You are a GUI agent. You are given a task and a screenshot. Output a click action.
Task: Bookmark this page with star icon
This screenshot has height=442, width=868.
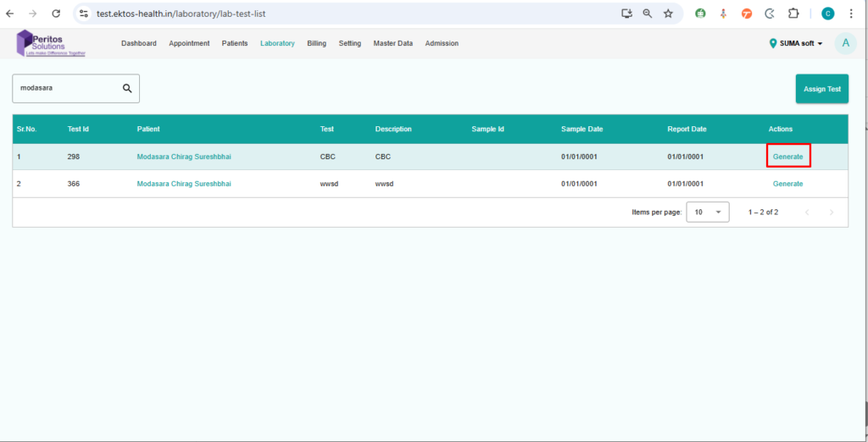click(668, 14)
